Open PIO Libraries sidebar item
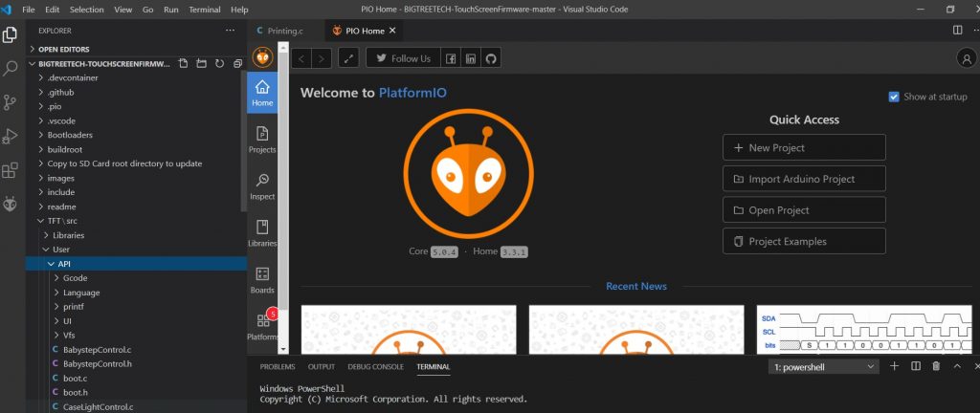980x413 pixels. click(262, 233)
